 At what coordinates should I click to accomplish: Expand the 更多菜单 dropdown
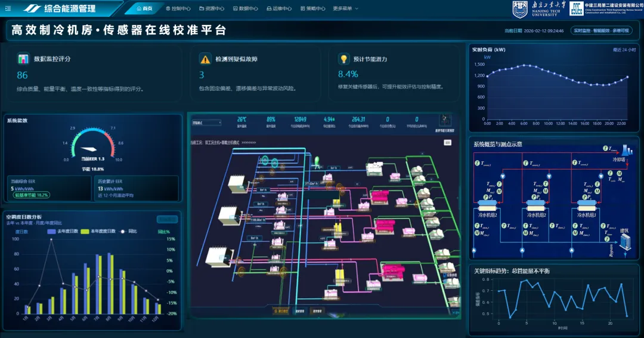pyautogui.click(x=345, y=8)
